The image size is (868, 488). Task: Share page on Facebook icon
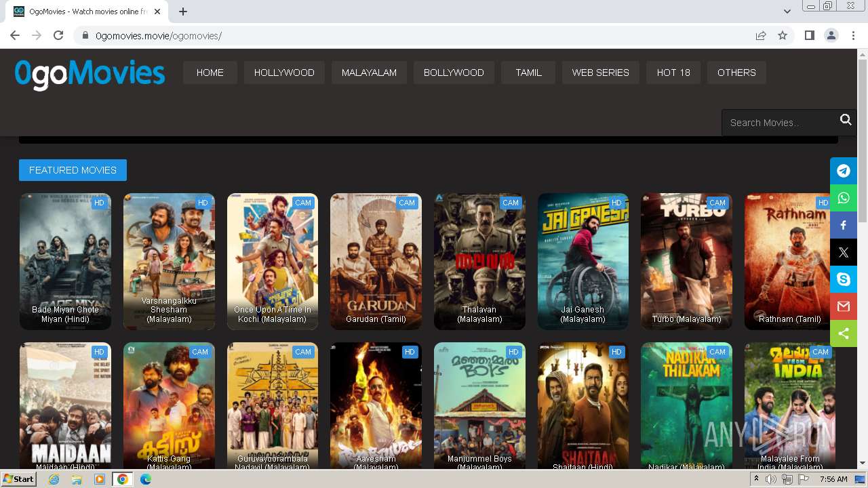(844, 225)
